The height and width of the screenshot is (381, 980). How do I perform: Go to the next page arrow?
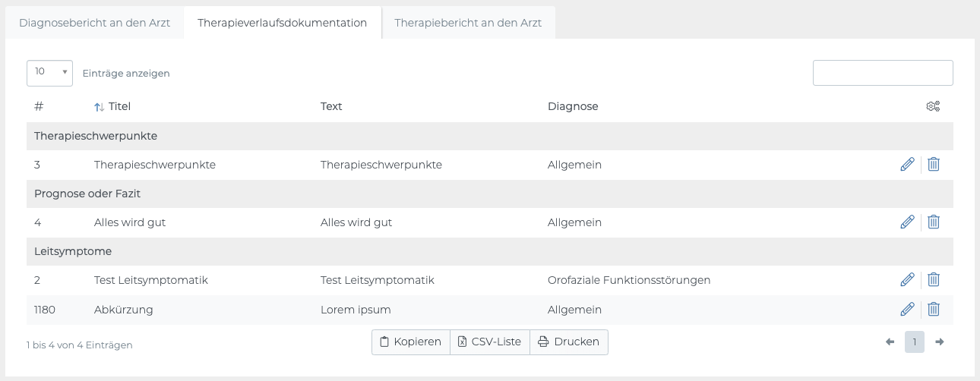click(940, 342)
